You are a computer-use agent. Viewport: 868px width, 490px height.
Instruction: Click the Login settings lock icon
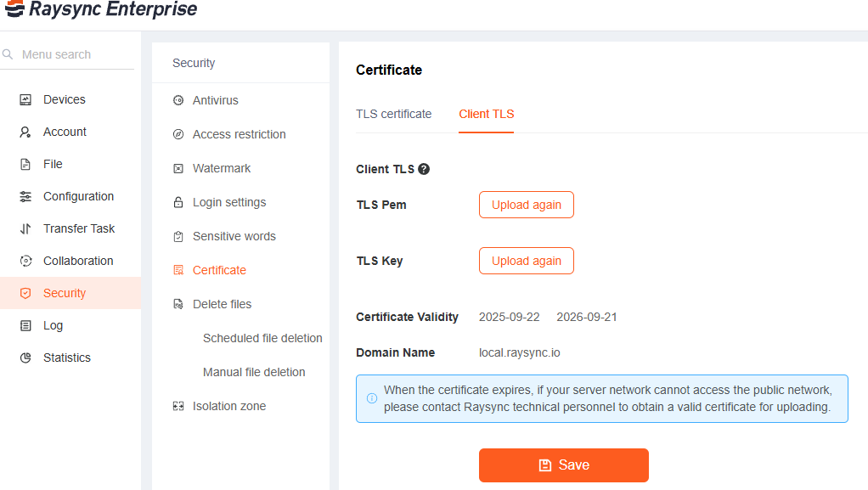178,202
